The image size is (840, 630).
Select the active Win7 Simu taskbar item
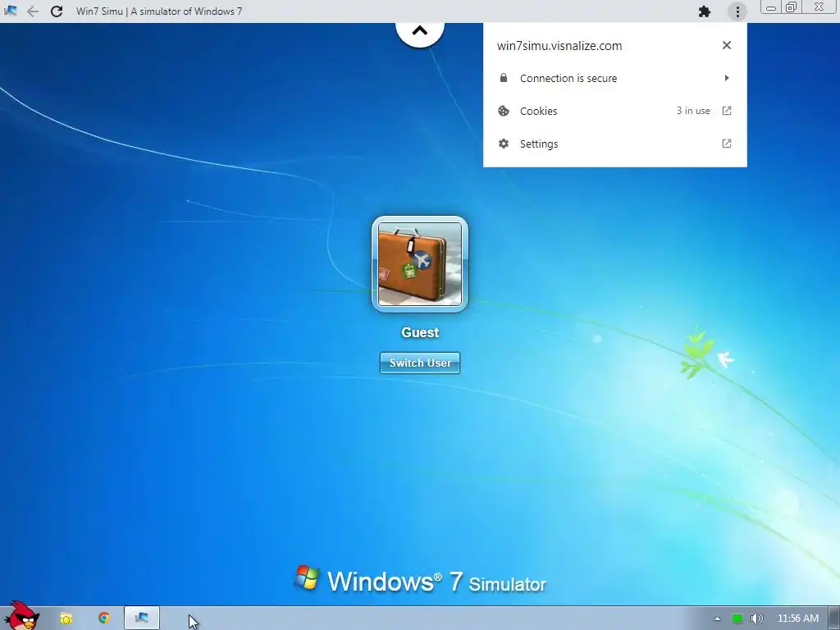click(x=142, y=619)
